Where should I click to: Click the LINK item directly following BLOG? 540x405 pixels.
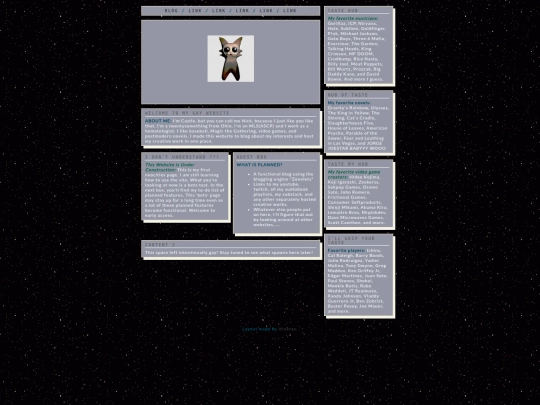tap(195, 11)
